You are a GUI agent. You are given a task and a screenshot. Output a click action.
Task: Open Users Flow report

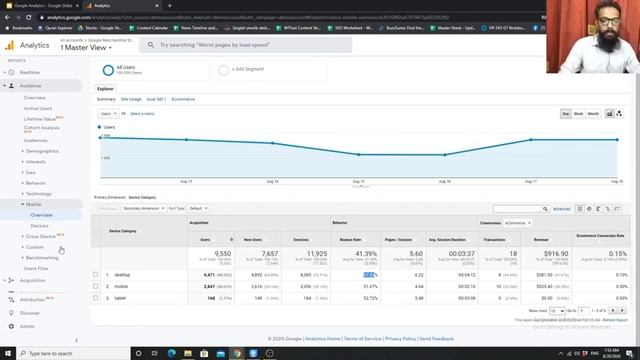click(x=36, y=269)
